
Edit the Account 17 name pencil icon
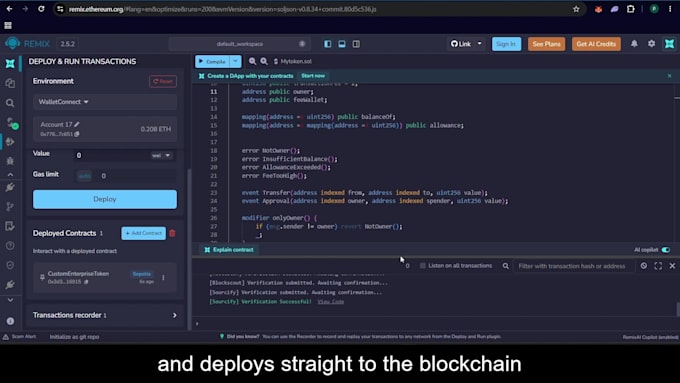(x=77, y=124)
